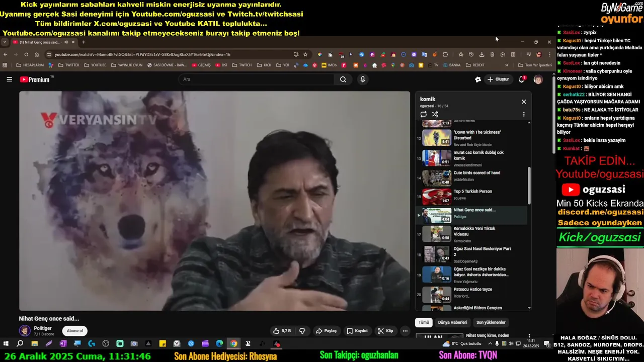This screenshot has height=362, width=644.
Task: Toggle loop playlist in komik panel
Action: click(424, 114)
